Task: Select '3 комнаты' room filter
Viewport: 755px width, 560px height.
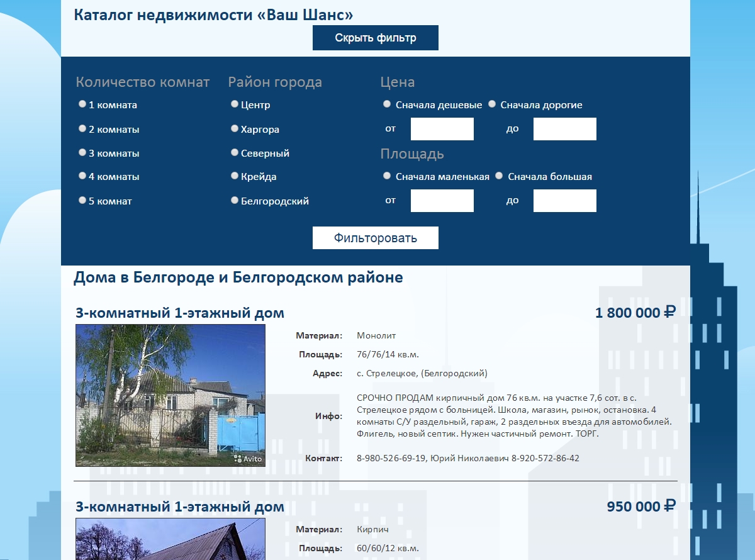Action: (82, 152)
